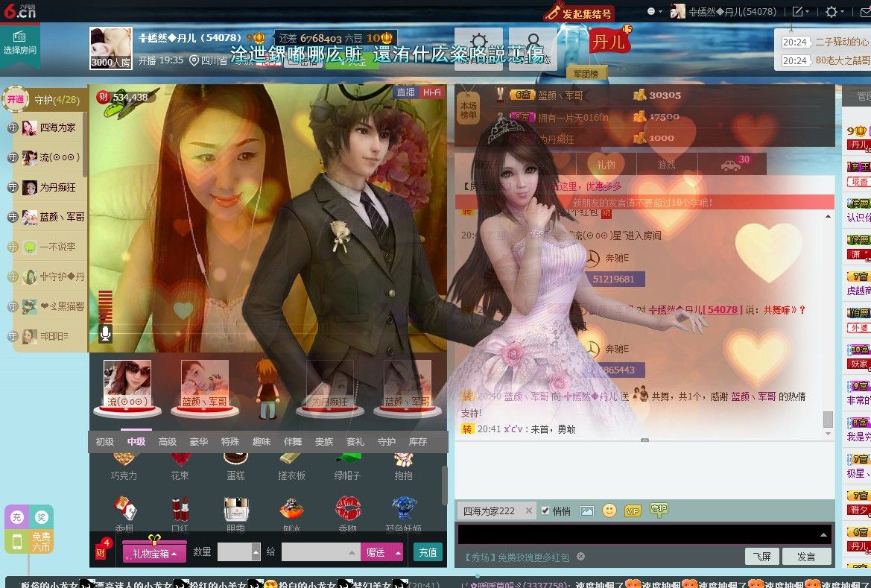Open the 数量 quantity dropdown arrow
Screen dimensions: 871x588
256,552
